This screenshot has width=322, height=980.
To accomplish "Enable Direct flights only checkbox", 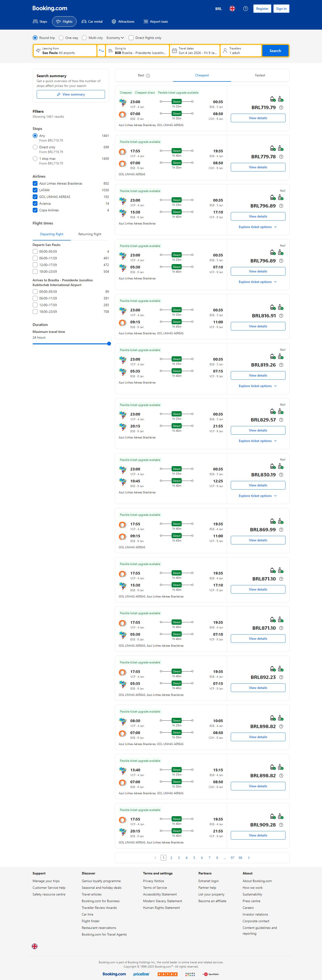I will pos(131,38).
